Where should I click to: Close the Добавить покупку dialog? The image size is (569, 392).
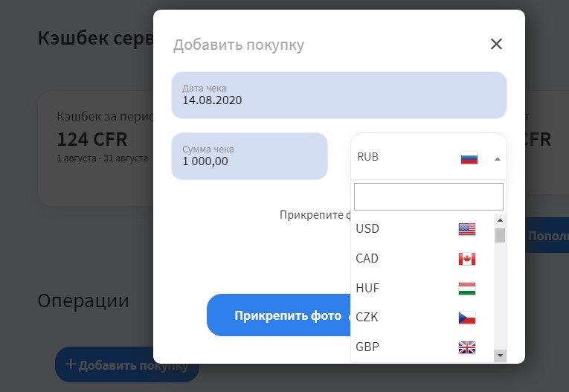coord(496,45)
